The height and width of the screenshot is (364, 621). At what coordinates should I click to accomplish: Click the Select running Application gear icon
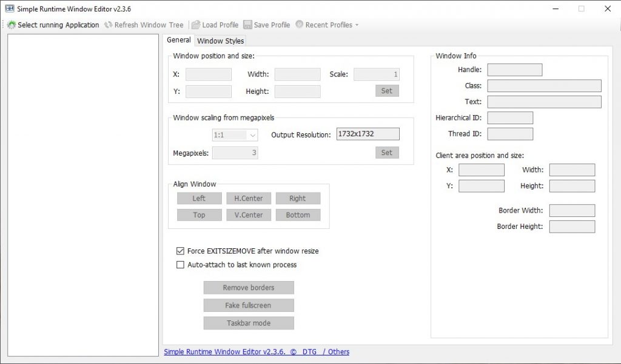12,25
